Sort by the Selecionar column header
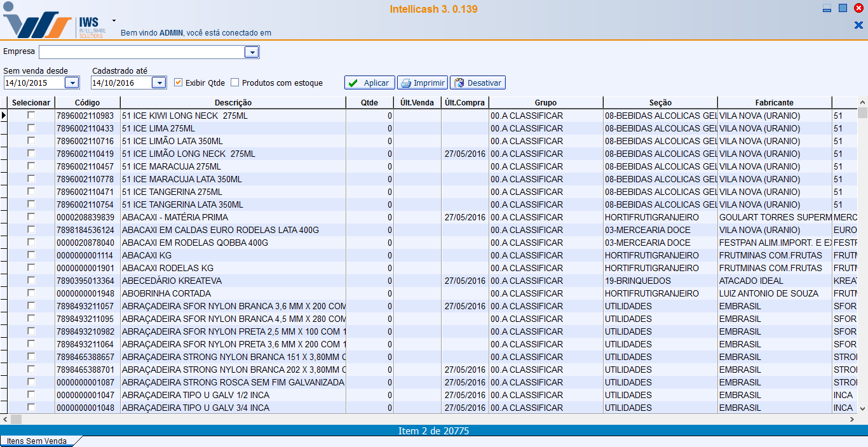The height and width of the screenshot is (447, 868). pyautogui.click(x=31, y=103)
